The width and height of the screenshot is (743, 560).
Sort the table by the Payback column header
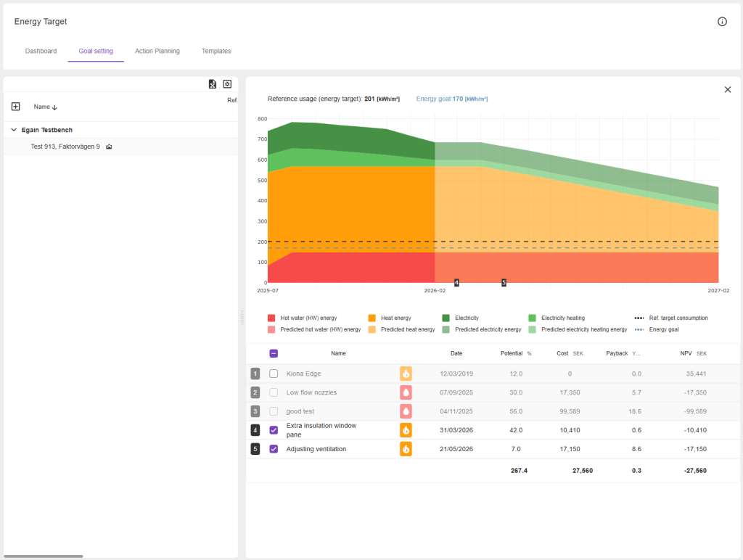(617, 353)
